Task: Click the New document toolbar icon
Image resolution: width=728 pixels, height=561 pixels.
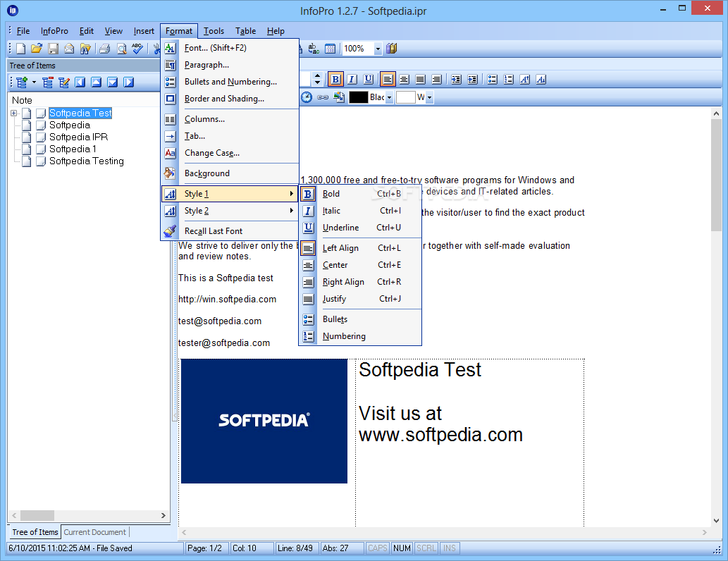Action: (x=21, y=49)
